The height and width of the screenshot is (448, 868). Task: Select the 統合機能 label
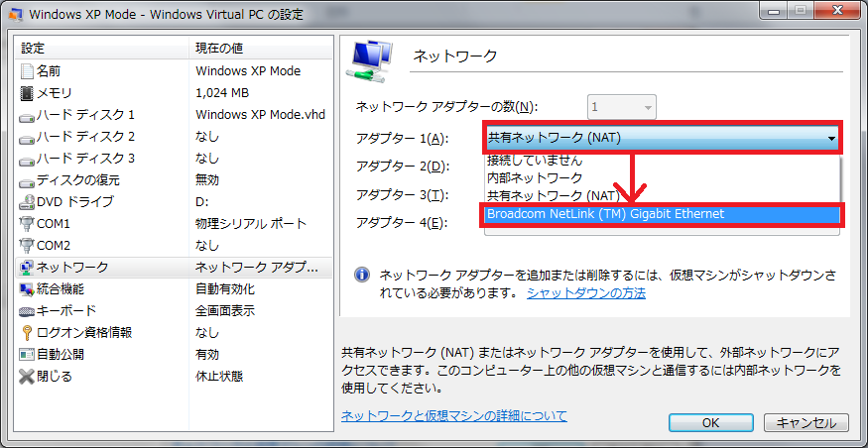coord(61,288)
